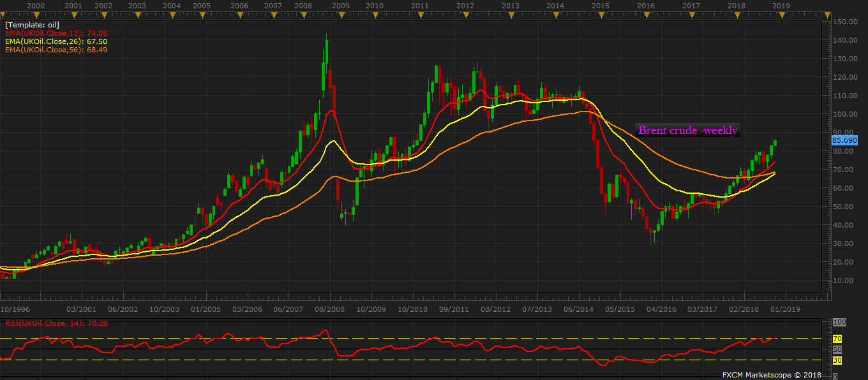Viewport: 868px width, 380px height.
Task: Click the RSI 30 oversold level tag
Action: coord(837,360)
